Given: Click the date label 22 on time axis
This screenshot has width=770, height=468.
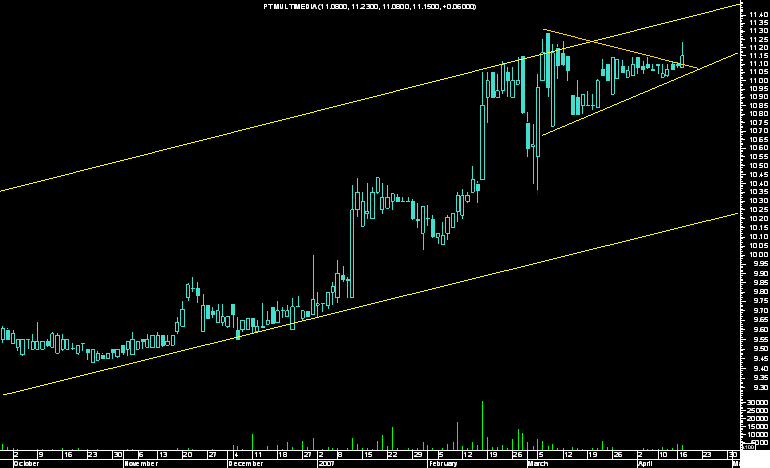Looking at the screenshot, I should pyautogui.click(x=392, y=455).
